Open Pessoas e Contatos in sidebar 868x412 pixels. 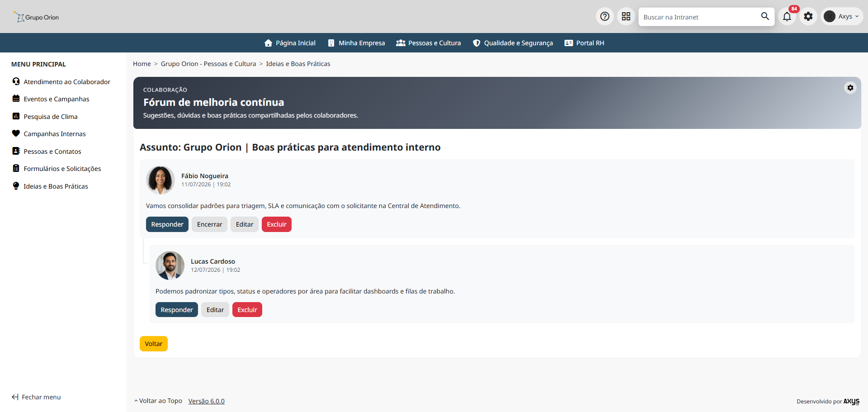[x=52, y=152]
